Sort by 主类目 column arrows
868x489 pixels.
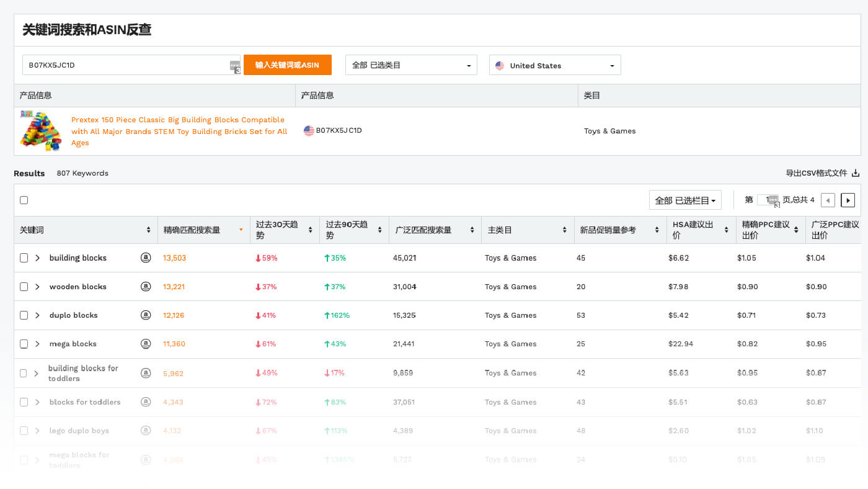click(565, 230)
